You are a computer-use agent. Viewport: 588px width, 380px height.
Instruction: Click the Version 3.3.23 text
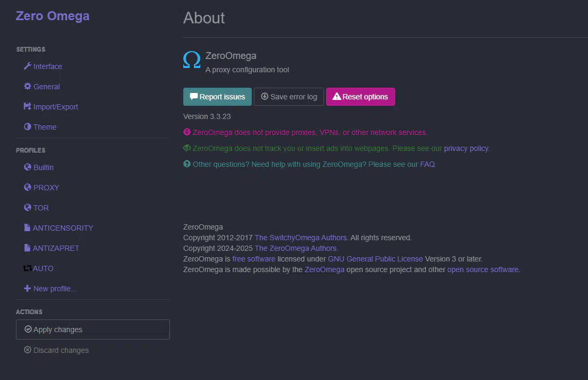coord(207,117)
